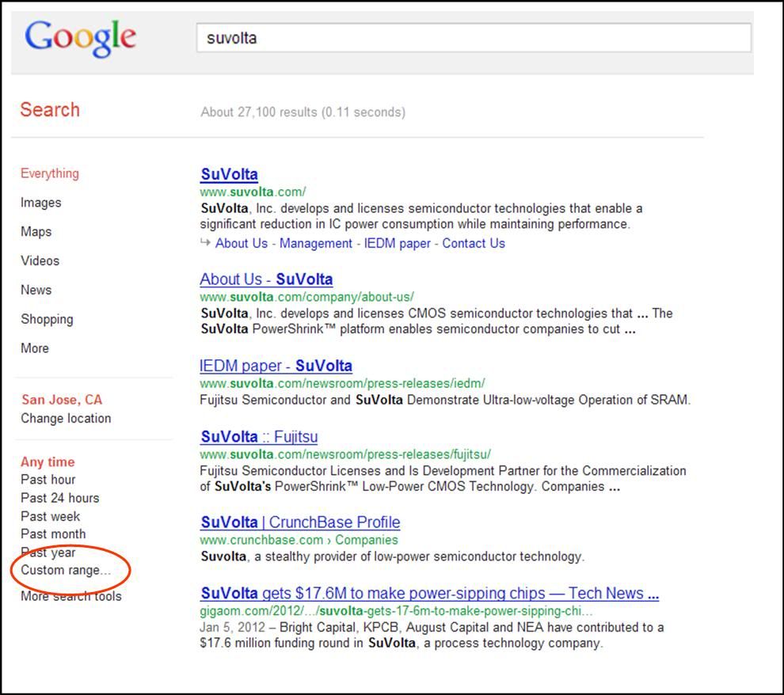Open IEDM paper - SuVolta result title
This screenshot has height=695, width=784.
(276, 366)
